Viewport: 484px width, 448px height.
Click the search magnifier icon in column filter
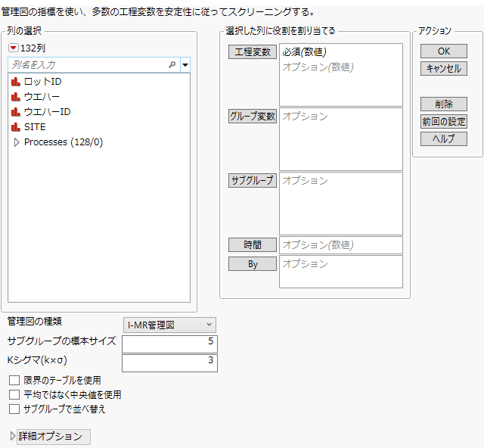point(172,65)
